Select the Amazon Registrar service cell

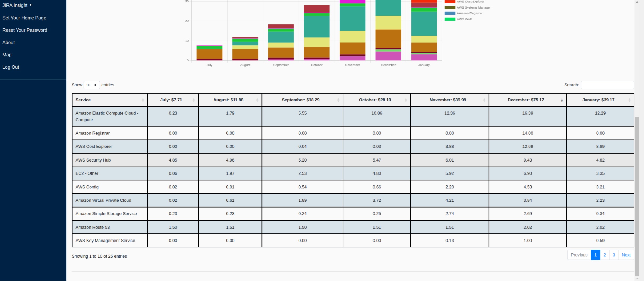click(x=110, y=133)
